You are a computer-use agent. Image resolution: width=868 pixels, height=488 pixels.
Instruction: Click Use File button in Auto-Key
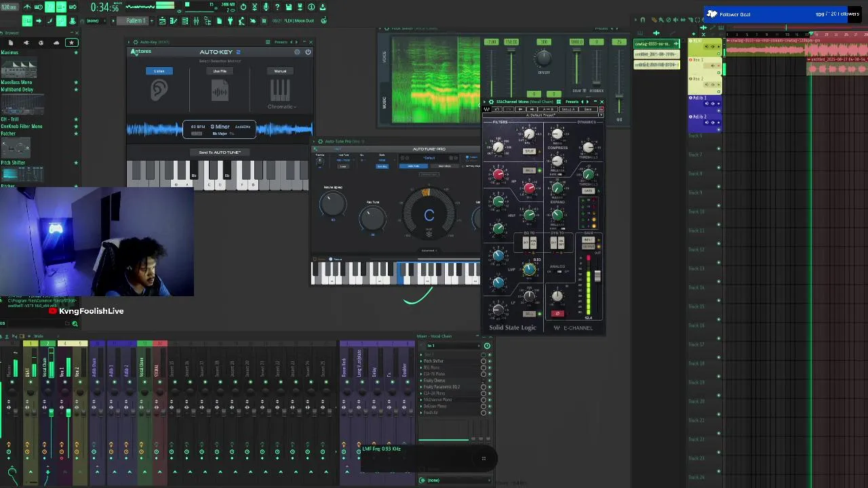220,70
